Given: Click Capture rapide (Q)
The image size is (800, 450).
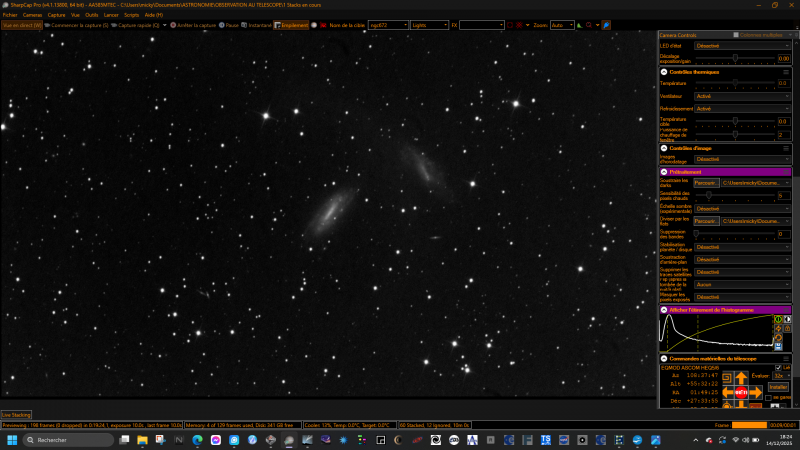Looking at the screenshot, I should coord(135,25).
